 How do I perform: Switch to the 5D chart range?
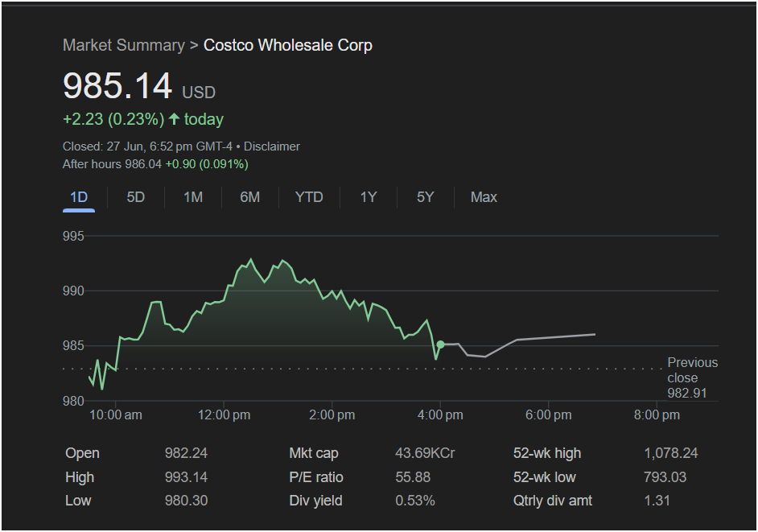[x=136, y=197]
